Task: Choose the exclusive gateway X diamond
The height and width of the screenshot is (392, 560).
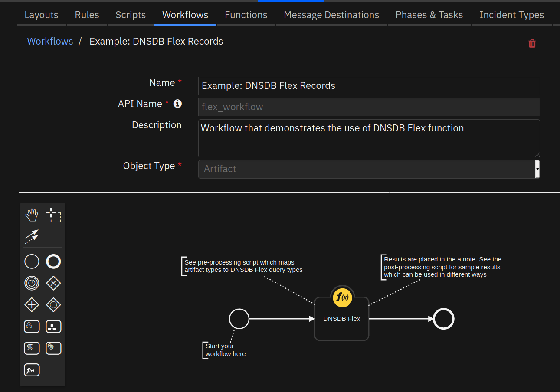Action: click(x=53, y=283)
